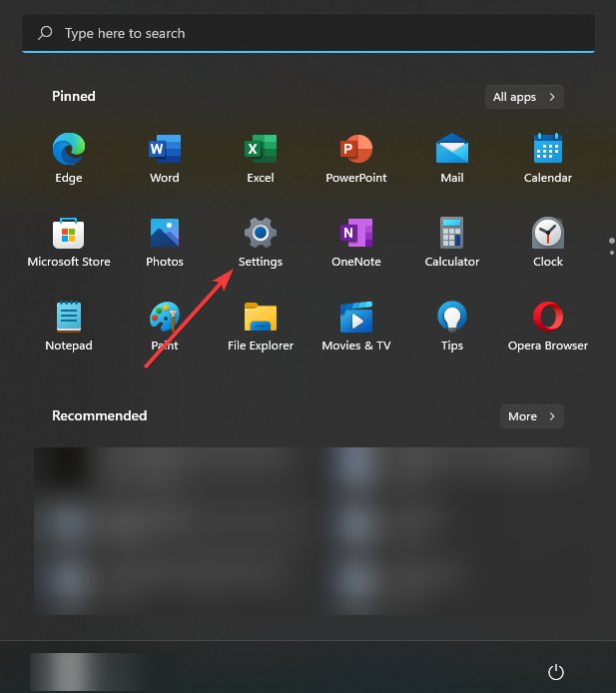616x693 pixels.
Task: Open the Photos app
Action: click(165, 233)
